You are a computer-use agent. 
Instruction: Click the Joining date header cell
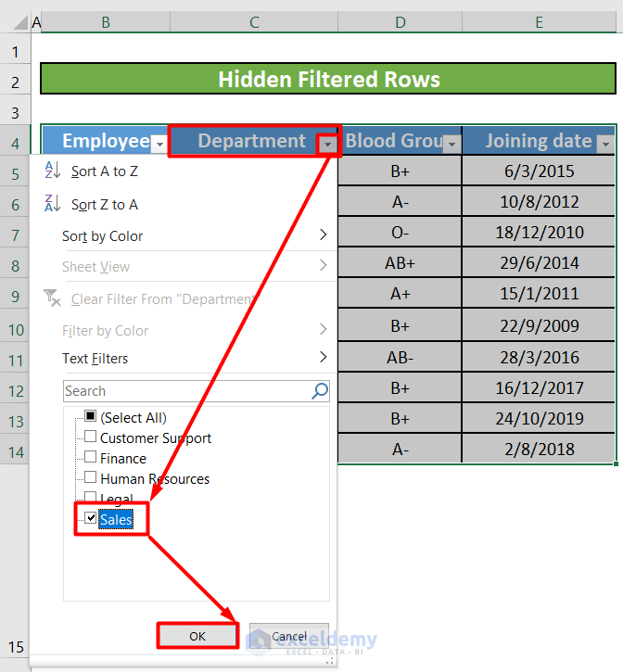tap(539, 141)
